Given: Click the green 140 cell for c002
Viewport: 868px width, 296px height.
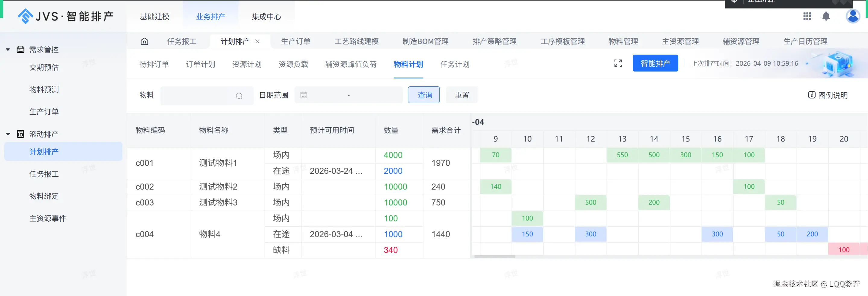Looking at the screenshot, I should (x=495, y=187).
